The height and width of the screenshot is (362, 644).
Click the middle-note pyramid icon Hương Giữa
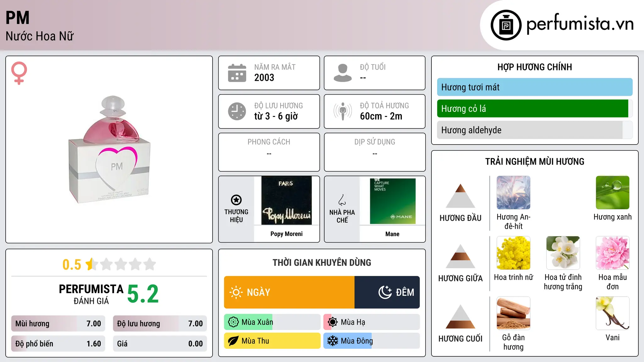[460, 256]
